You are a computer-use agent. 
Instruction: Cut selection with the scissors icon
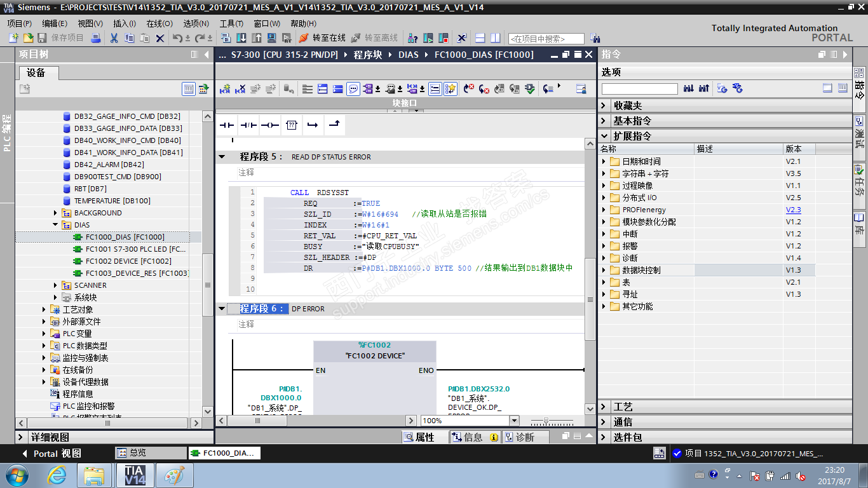(114, 38)
